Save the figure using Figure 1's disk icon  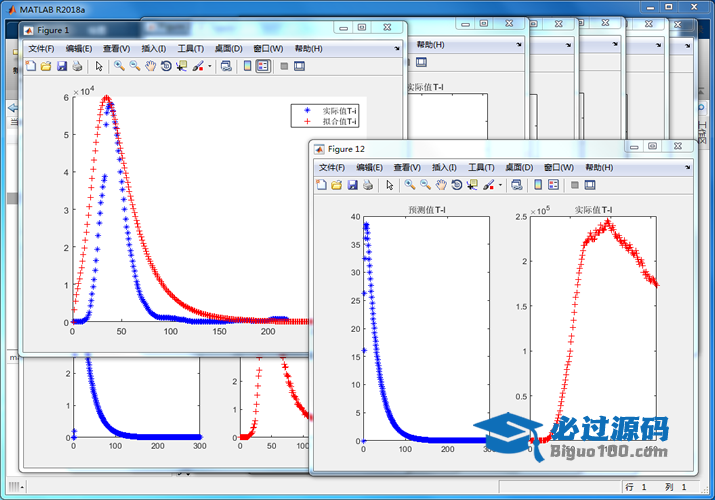pyautogui.click(x=62, y=66)
